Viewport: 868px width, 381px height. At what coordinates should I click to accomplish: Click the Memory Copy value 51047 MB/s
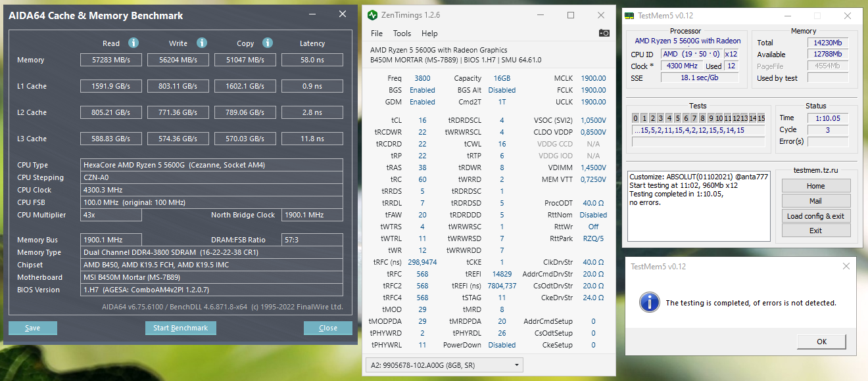pos(247,60)
